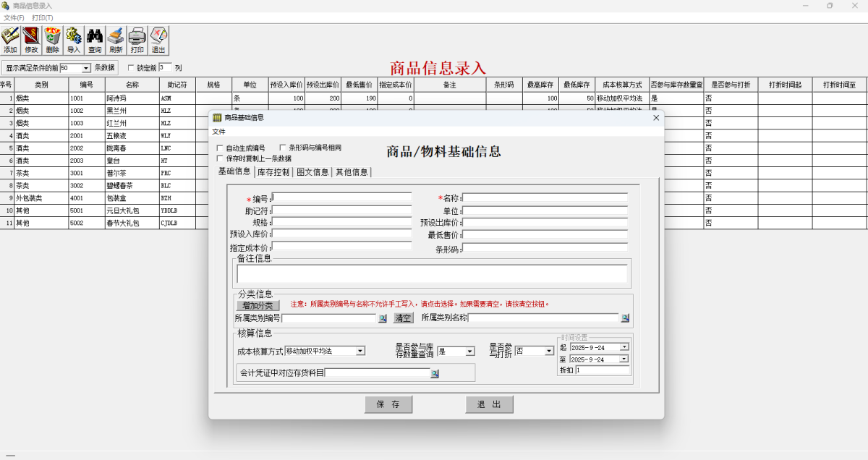Select the 添加 (Add) toolbar icon
This screenshot has height=460, width=868.
[10, 40]
